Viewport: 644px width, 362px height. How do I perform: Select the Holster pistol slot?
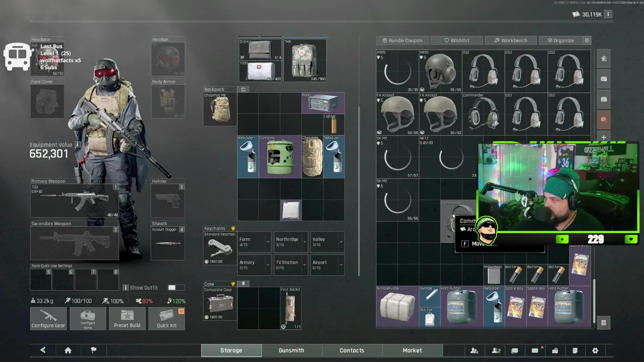tap(168, 201)
